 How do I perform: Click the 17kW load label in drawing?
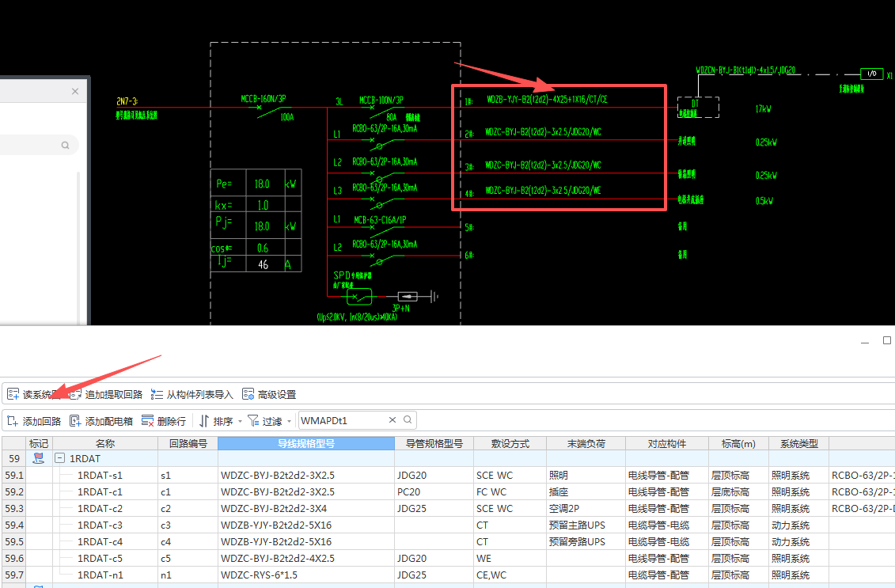click(763, 108)
